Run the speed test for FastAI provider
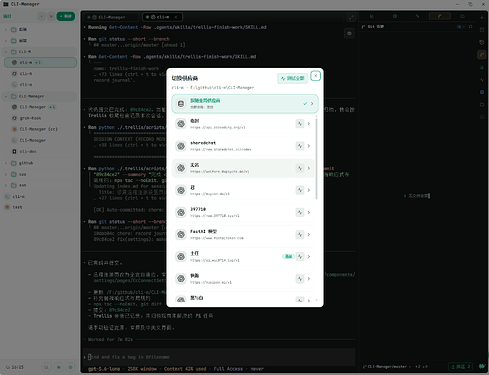 point(300,235)
